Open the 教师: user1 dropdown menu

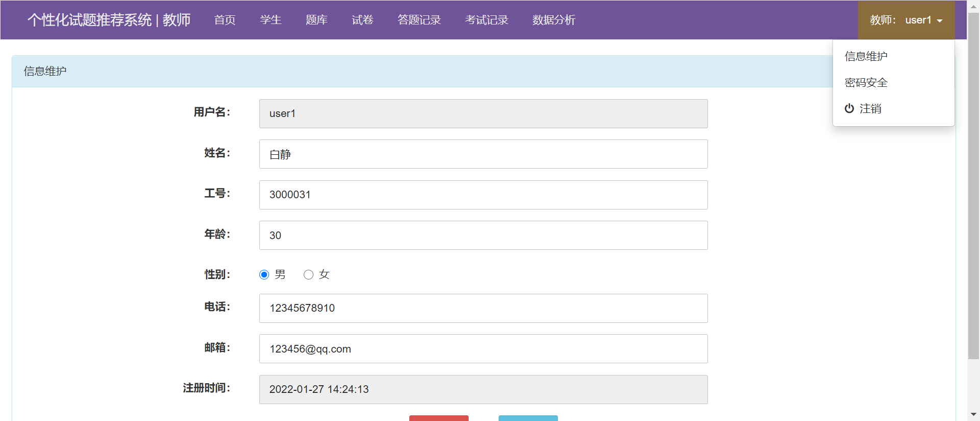906,20
